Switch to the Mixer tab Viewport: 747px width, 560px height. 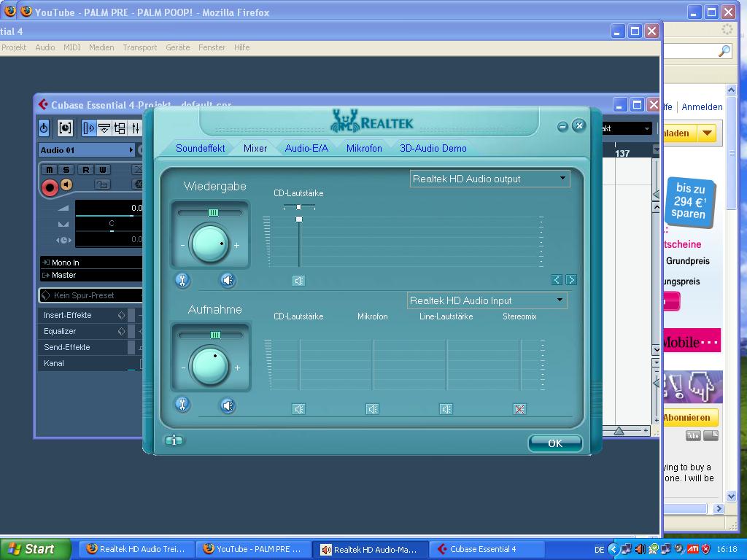tap(255, 148)
